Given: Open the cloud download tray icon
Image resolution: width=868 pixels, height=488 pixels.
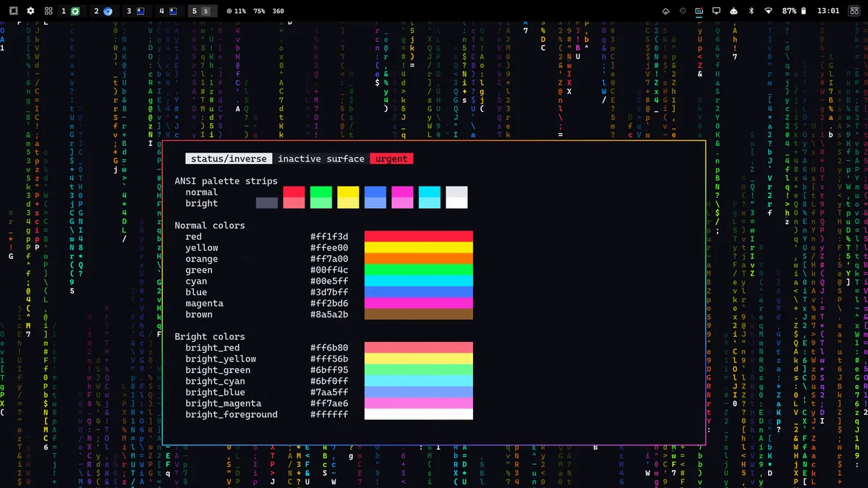Looking at the screenshot, I should (x=666, y=11).
